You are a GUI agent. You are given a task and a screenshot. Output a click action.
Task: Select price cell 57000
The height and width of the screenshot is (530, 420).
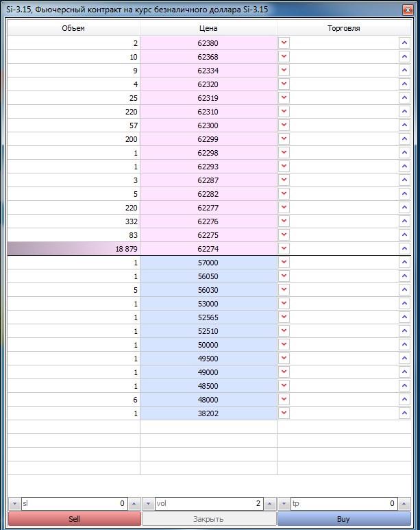(208, 263)
